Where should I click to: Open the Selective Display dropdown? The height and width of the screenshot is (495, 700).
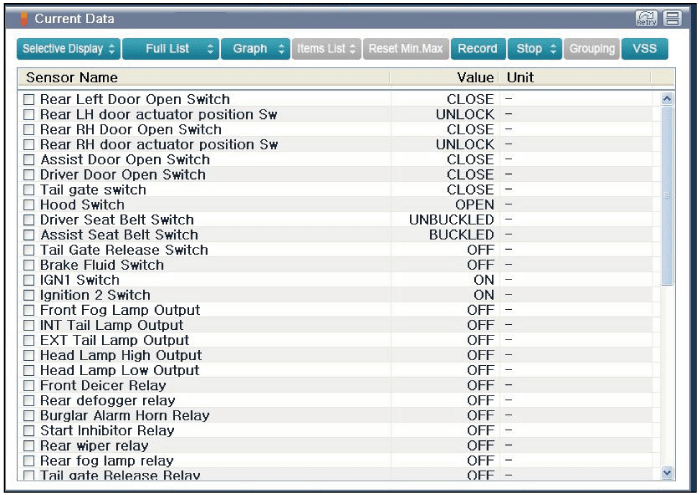click(68, 48)
